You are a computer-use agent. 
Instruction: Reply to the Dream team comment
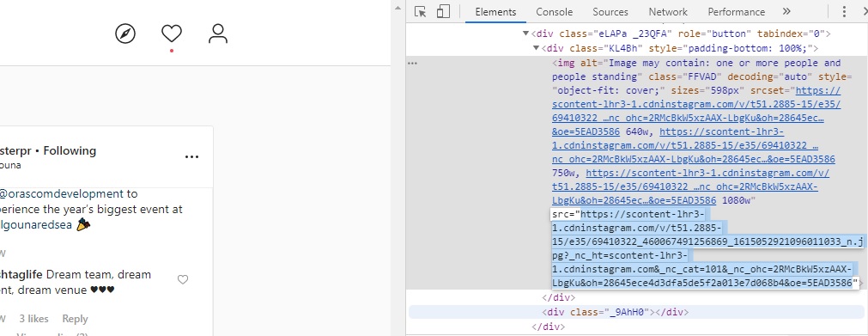[x=75, y=319]
